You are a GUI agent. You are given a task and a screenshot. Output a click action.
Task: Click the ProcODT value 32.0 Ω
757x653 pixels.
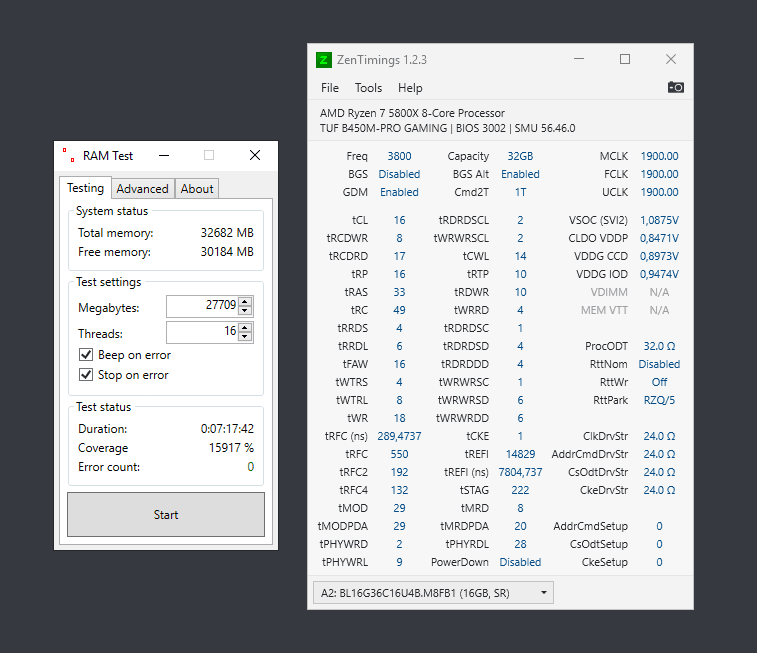pos(659,346)
